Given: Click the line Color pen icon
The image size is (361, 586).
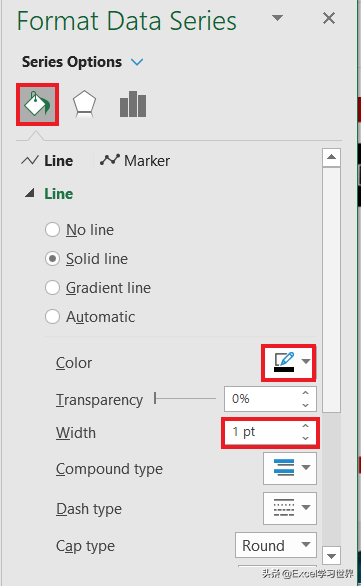Looking at the screenshot, I should 284,363.
